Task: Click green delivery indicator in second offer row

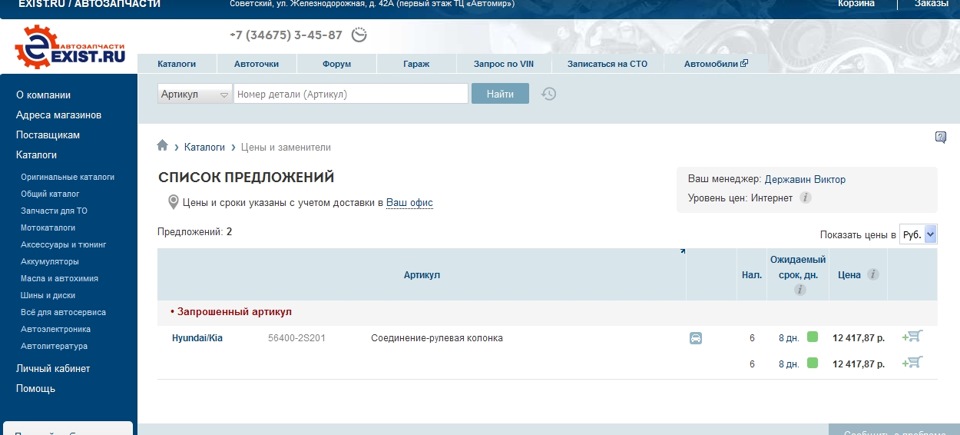Action: [x=812, y=363]
